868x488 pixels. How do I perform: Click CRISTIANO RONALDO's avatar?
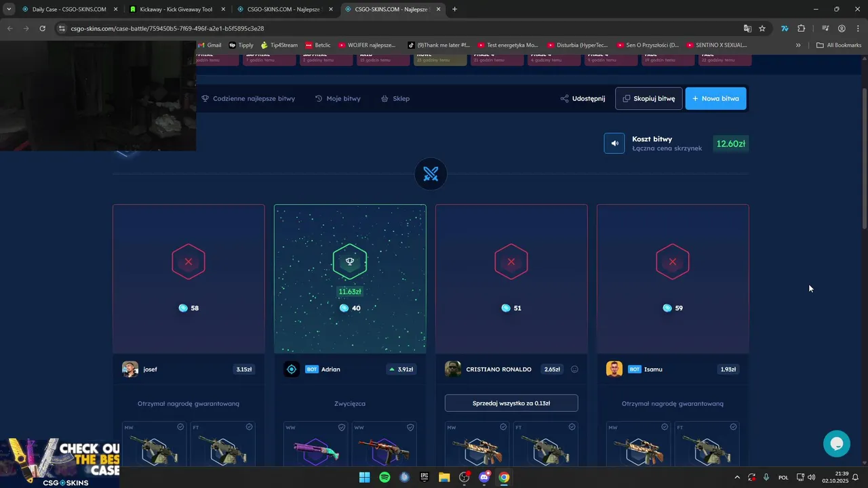pyautogui.click(x=453, y=369)
